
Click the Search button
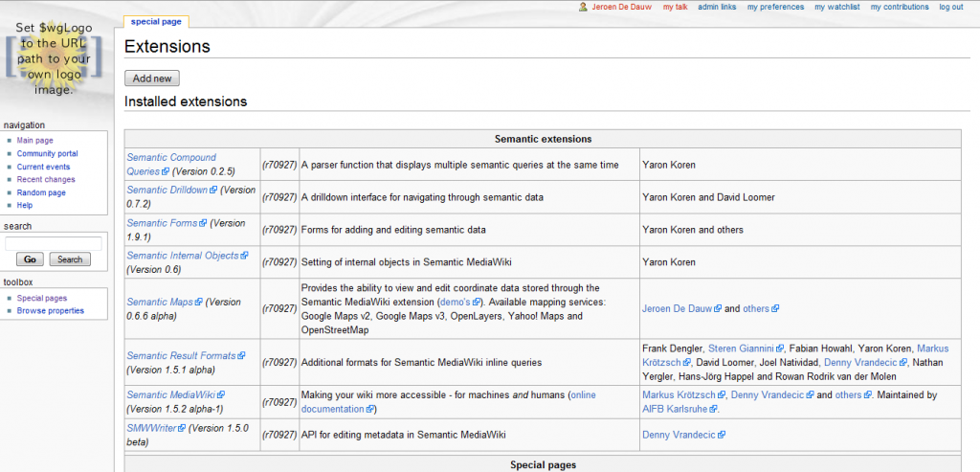[70, 259]
